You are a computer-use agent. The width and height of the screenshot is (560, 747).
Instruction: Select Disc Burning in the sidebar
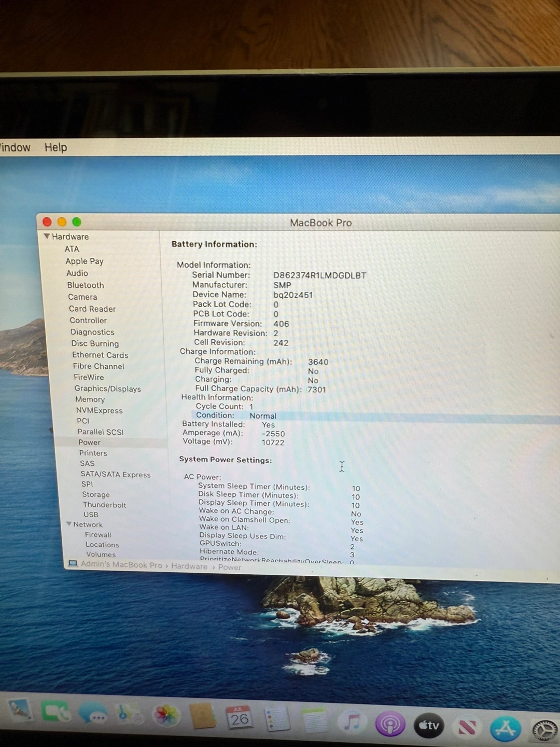coord(95,343)
